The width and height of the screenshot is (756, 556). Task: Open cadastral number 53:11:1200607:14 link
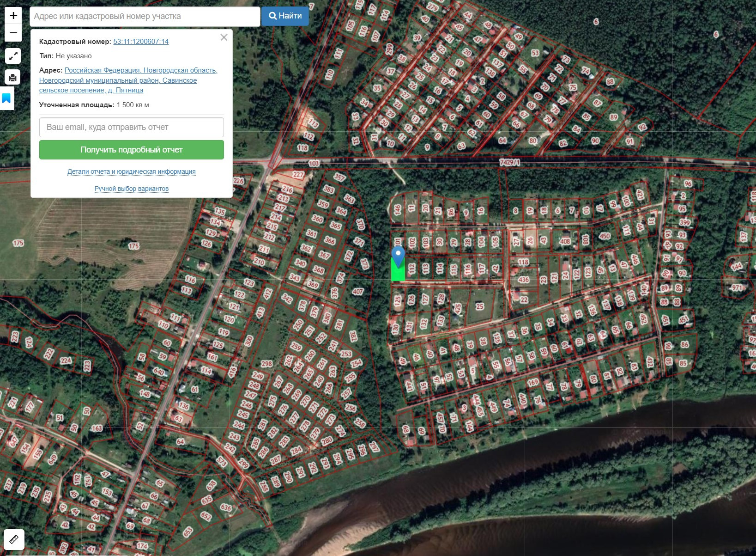coord(141,42)
